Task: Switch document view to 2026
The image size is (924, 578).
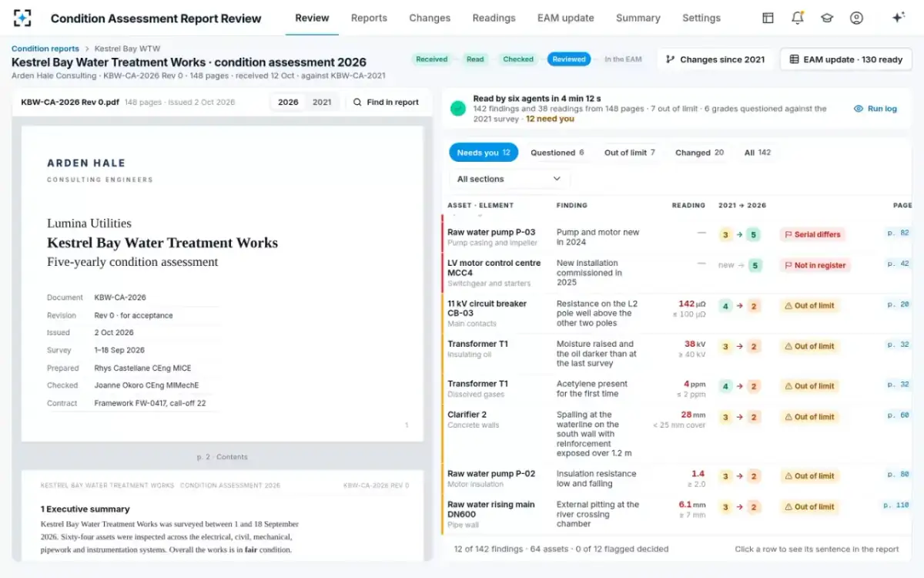Action: click(288, 102)
